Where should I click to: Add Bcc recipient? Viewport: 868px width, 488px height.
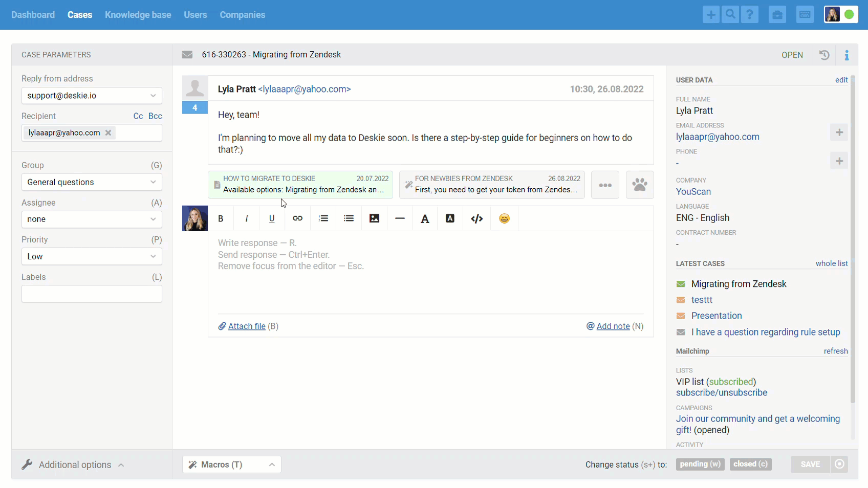[x=155, y=116]
